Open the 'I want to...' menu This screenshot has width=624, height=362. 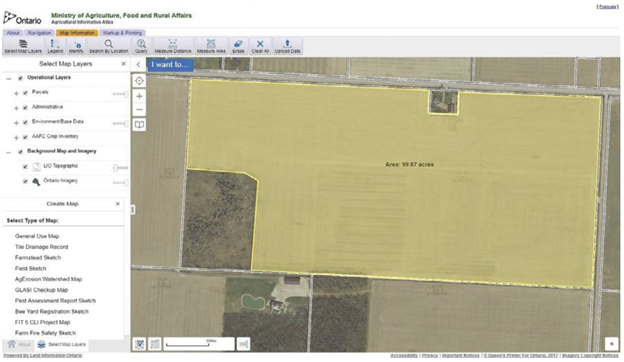click(170, 64)
